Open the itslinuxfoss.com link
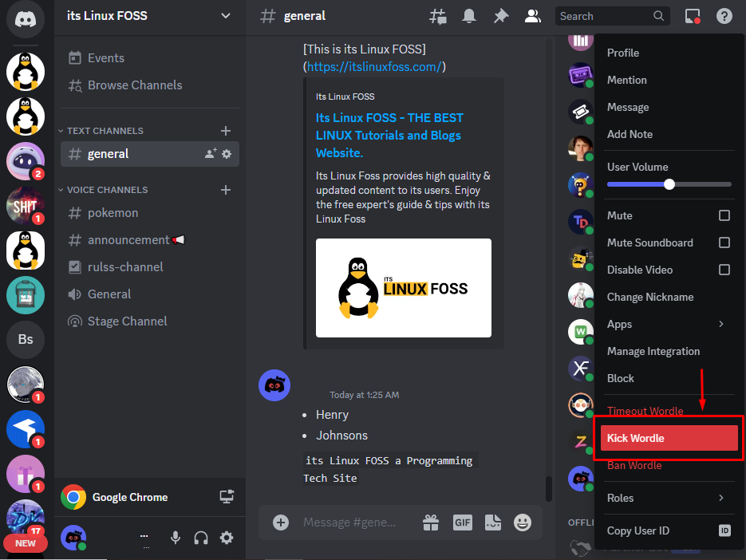The height and width of the screenshot is (560, 746). (374, 67)
